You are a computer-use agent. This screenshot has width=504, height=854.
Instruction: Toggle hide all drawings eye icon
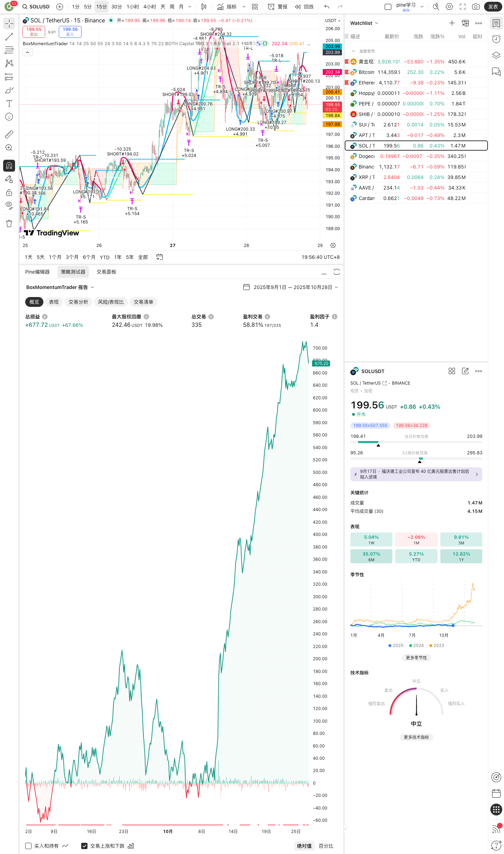pos(9,205)
